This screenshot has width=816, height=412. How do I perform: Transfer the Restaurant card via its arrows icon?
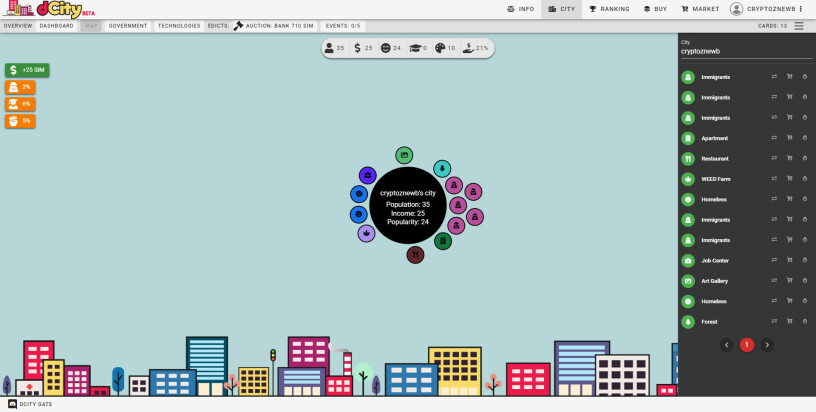pos(774,158)
